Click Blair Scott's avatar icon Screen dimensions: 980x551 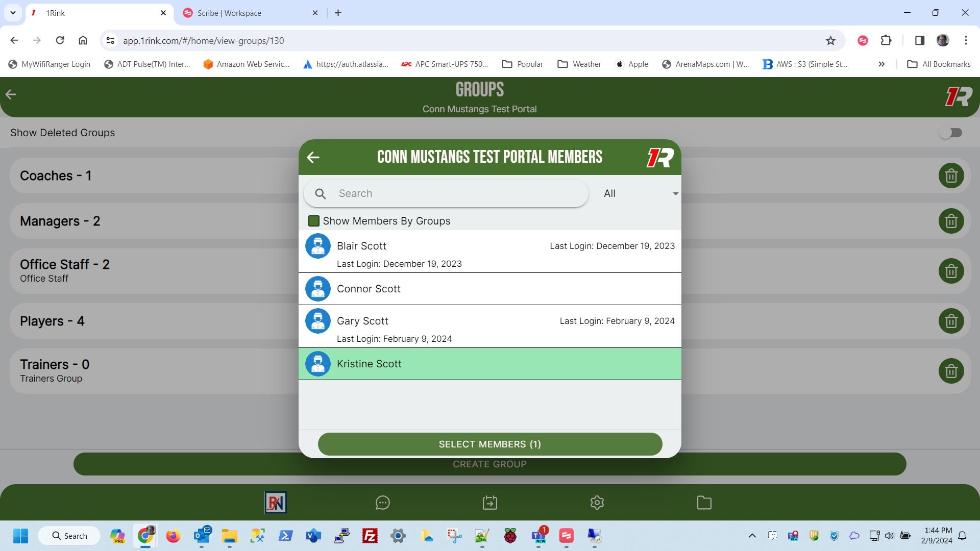(x=317, y=246)
